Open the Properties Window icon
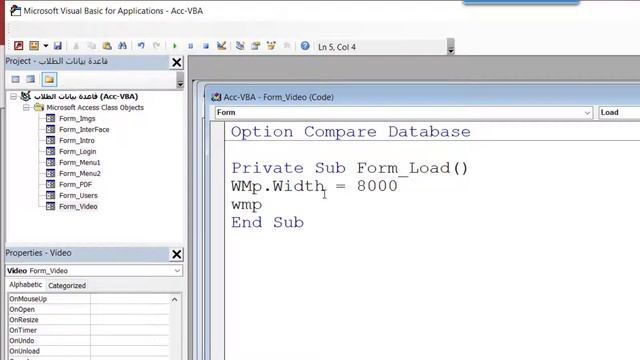The height and width of the screenshot is (360, 640). (256, 46)
